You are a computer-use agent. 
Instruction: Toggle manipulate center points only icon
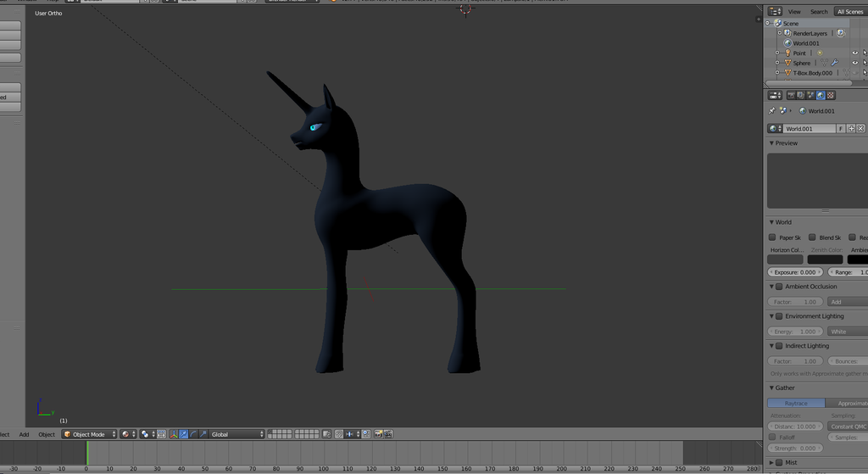click(161, 434)
